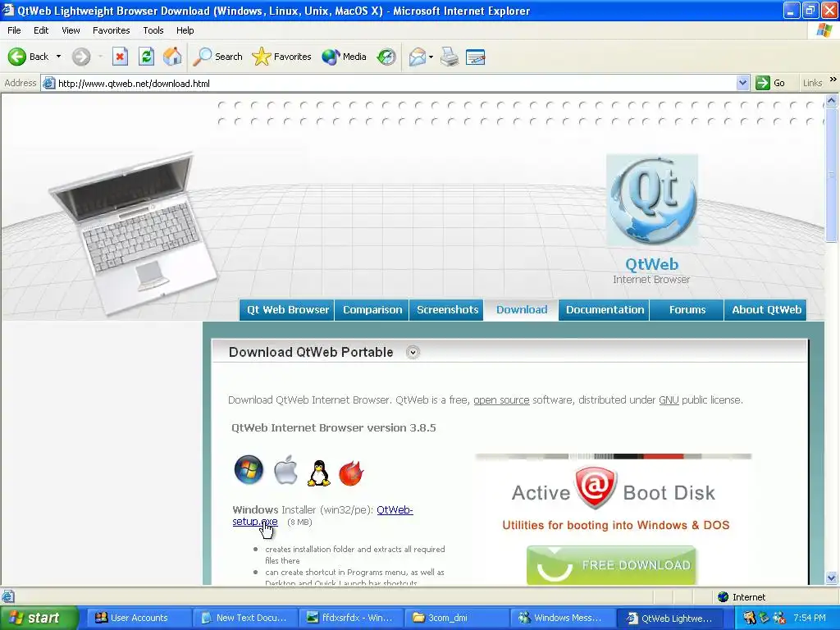Switch to Windows Messenger taskbar window
Image resolution: width=840 pixels, height=630 pixels.
point(562,618)
